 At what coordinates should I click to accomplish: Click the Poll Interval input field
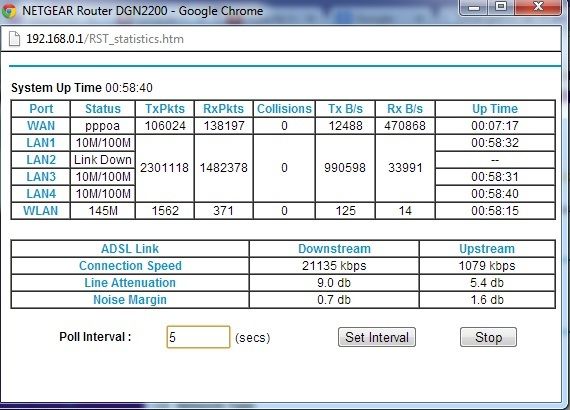click(x=198, y=337)
